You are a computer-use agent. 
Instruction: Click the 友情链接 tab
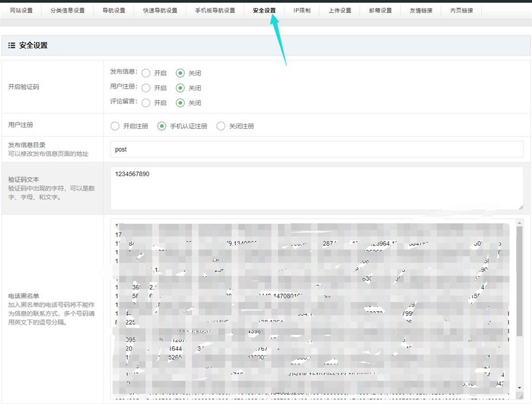click(421, 11)
